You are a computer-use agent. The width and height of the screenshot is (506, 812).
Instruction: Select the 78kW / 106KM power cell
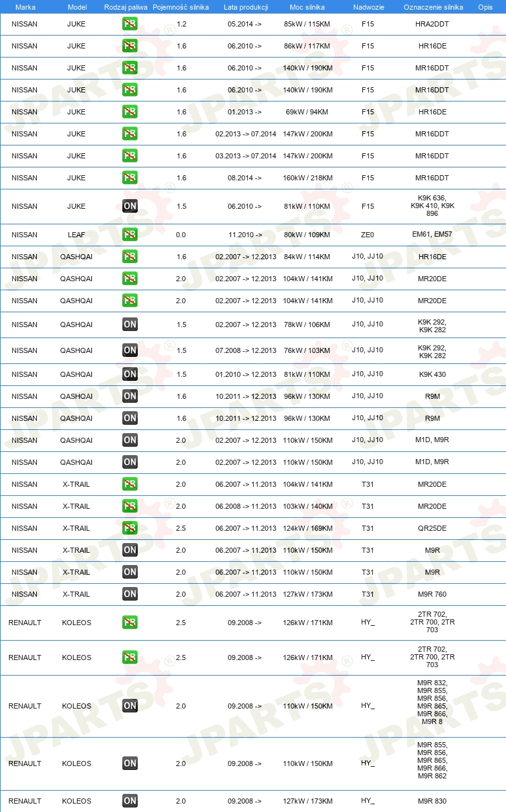(308, 325)
